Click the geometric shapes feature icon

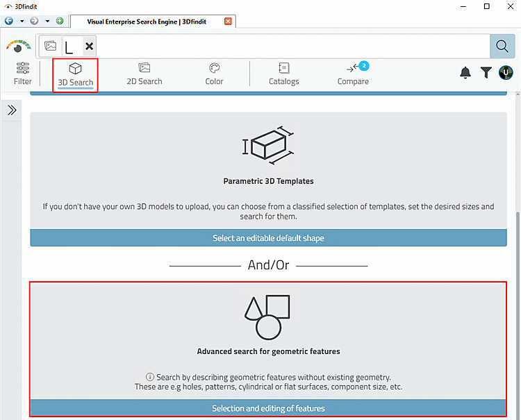coord(268,317)
